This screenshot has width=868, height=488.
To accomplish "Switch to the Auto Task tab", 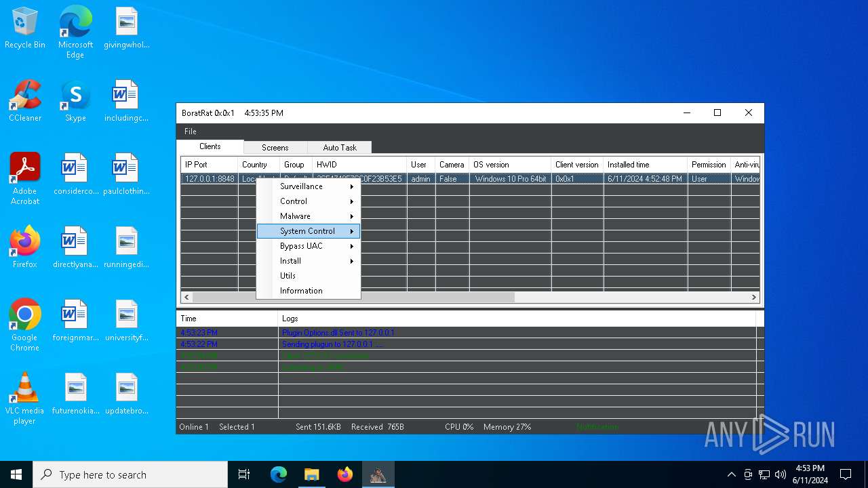I will (340, 147).
